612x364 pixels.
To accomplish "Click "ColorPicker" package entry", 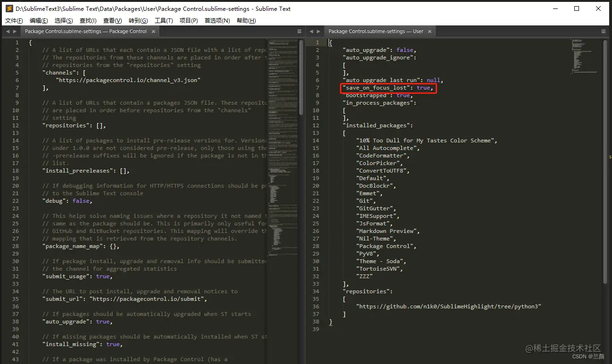I will [x=380, y=163].
